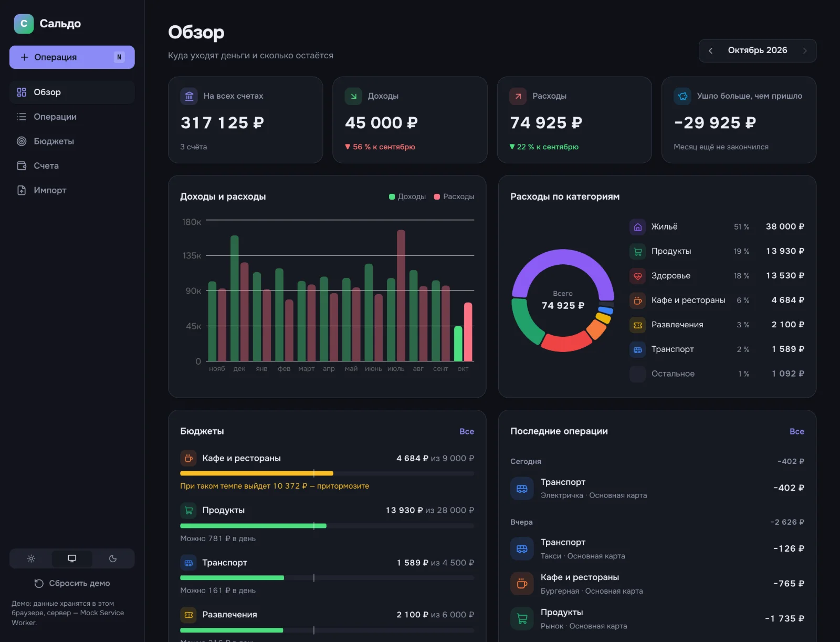The image size is (840, 642).
Task: Click the Развлечения ticket icon in categories list
Action: point(638,325)
